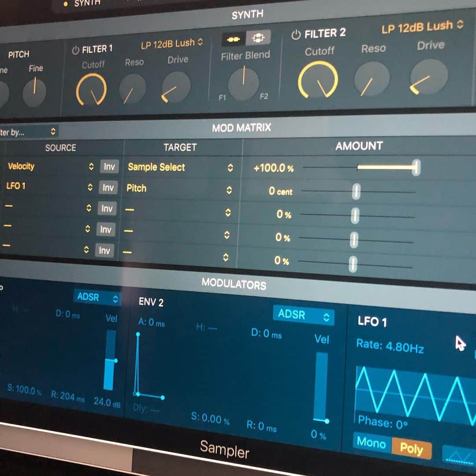This screenshot has height=476, width=476.
Task: Toggle Inv on the LFO 1 row
Action: pyautogui.click(x=108, y=188)
